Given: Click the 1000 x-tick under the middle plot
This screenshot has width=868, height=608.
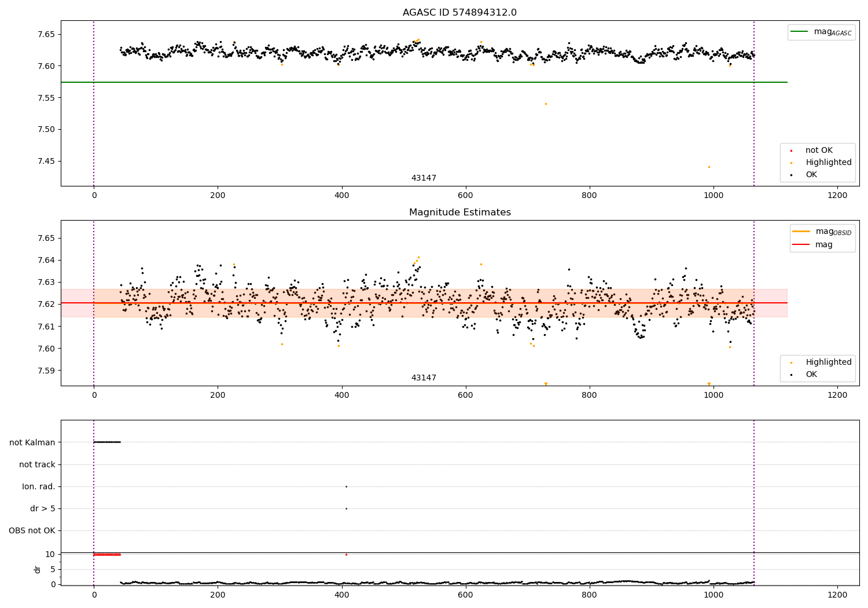Looking at the screenshot, I should tap(713, 395).
